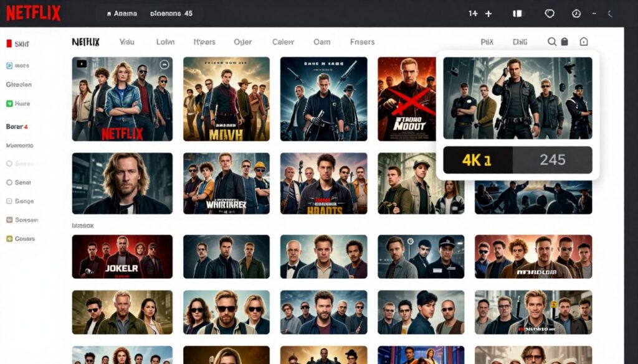The width and height of the screenshot is (638, 364).
Task: Click the black badge icon on first poster
Action: coord(82,64)
